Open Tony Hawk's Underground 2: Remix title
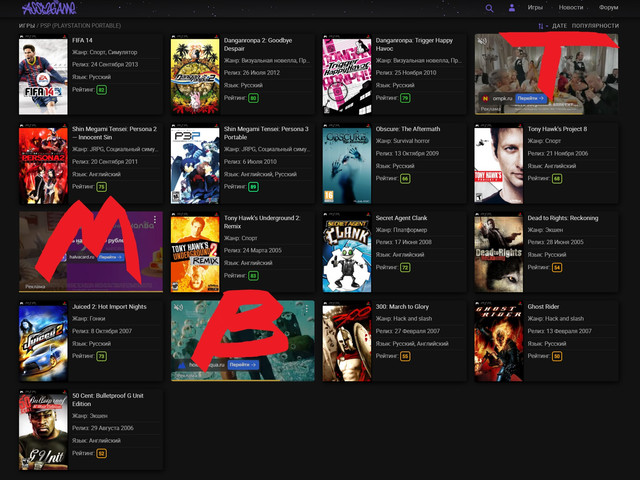The image size is (640, 480). [262, 222]
